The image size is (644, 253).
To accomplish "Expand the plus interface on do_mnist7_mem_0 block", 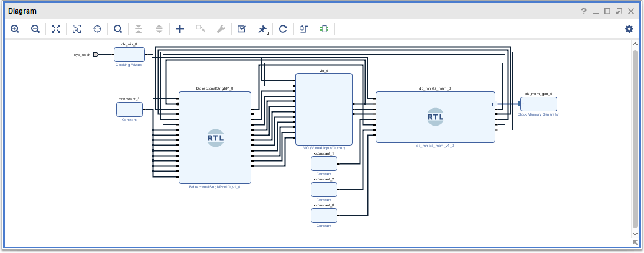I will (492, 104).
